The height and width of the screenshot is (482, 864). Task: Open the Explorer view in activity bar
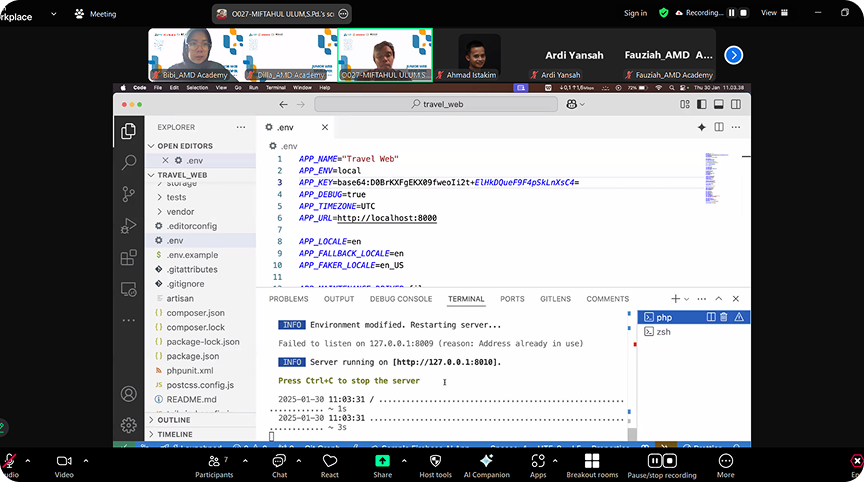coord(128,131)
